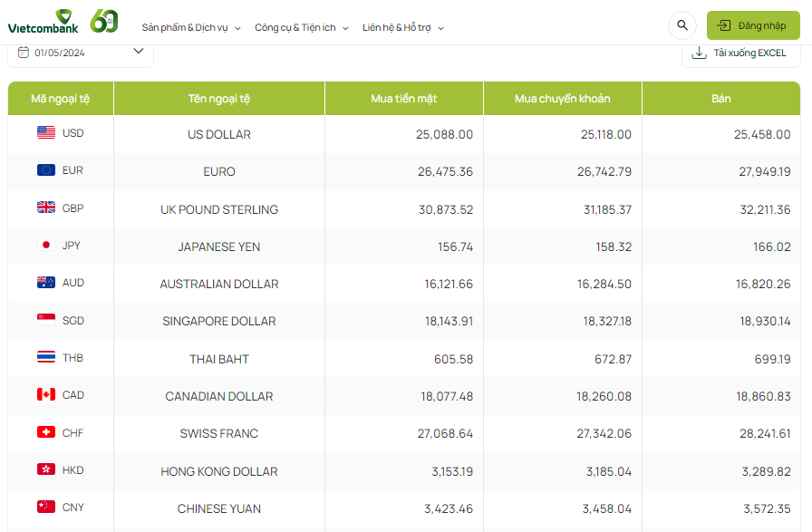Open the search magnifier icon

tap(681, 25)
